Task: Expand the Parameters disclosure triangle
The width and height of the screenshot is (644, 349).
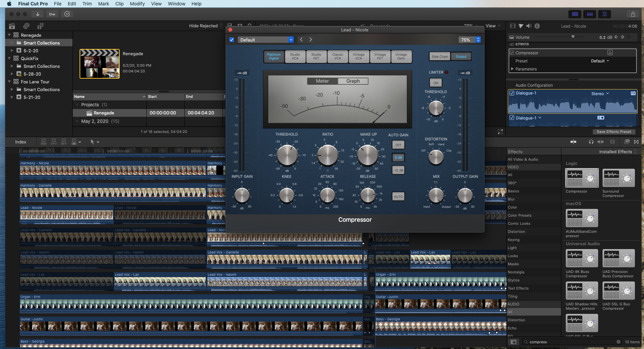Action: pos(512,69)
